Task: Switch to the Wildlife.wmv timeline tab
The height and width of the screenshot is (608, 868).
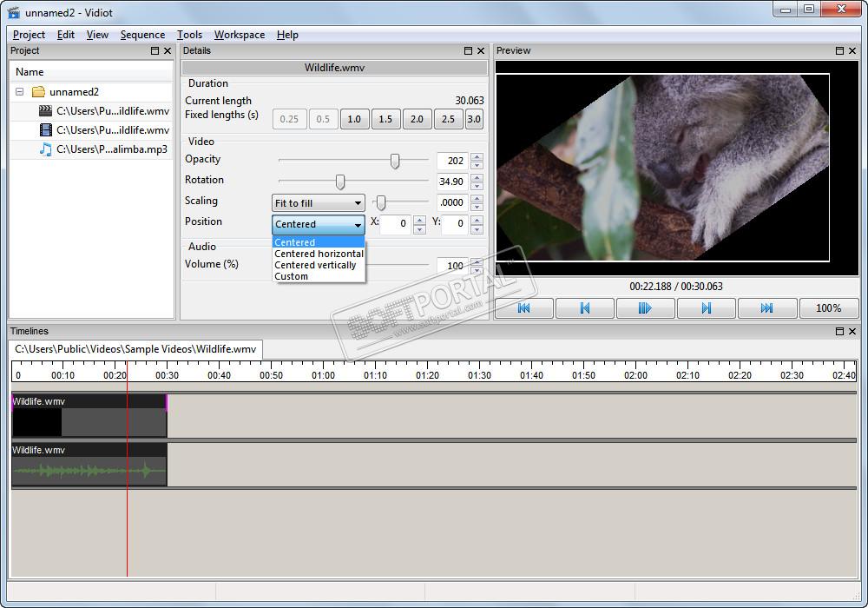Action: (135, 349)
